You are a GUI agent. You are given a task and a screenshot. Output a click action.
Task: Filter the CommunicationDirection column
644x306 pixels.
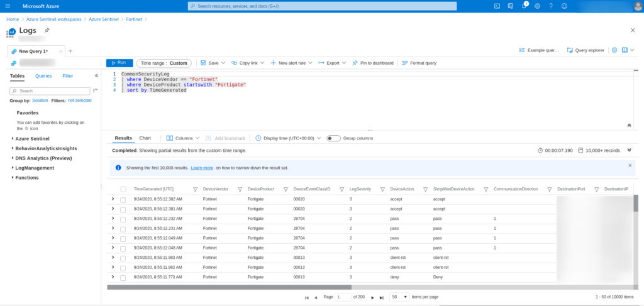coord(550,190)
